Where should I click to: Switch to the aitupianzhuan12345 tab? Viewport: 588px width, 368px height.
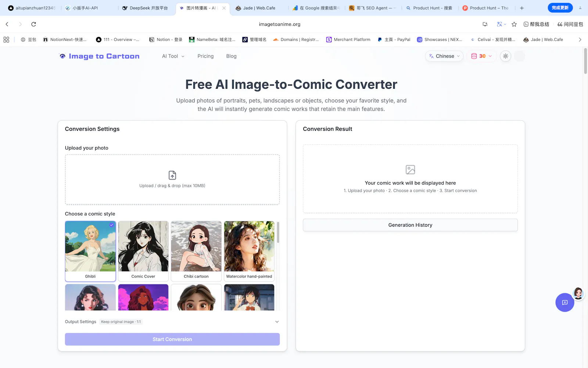[32, 8]
